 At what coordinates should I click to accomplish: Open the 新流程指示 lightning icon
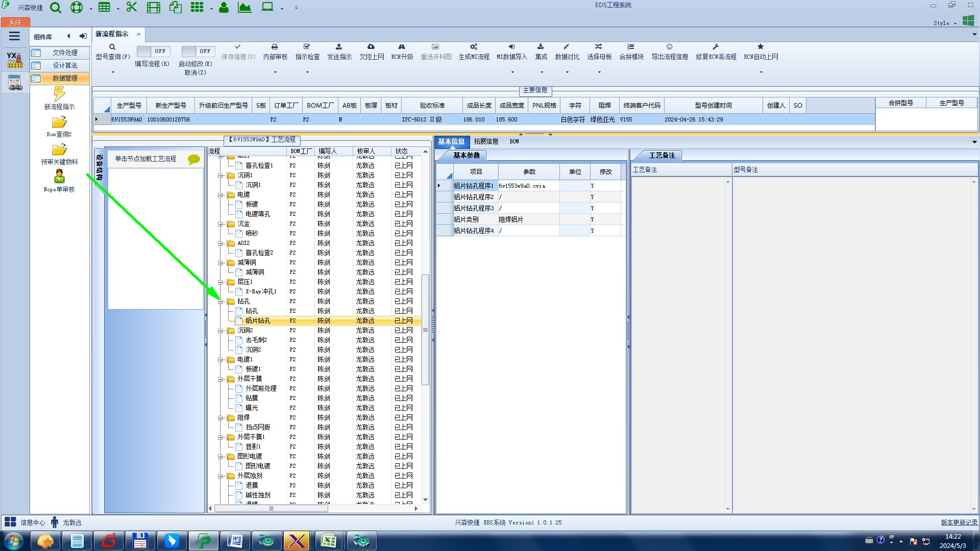[59, 94]
